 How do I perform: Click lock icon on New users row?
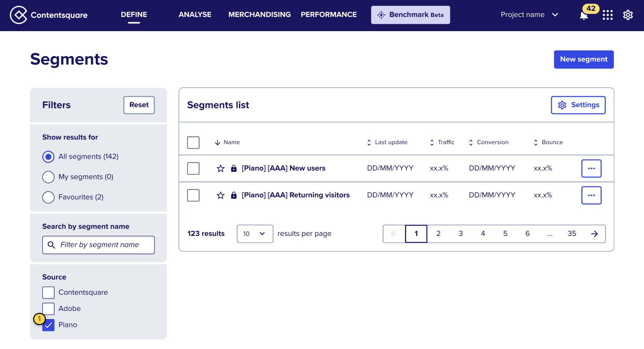coord(234,168)
